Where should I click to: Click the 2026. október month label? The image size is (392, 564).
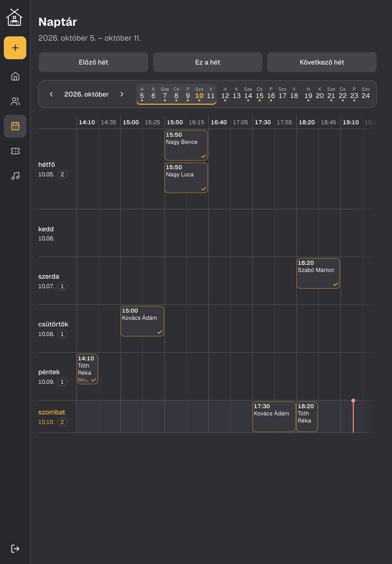87,94
